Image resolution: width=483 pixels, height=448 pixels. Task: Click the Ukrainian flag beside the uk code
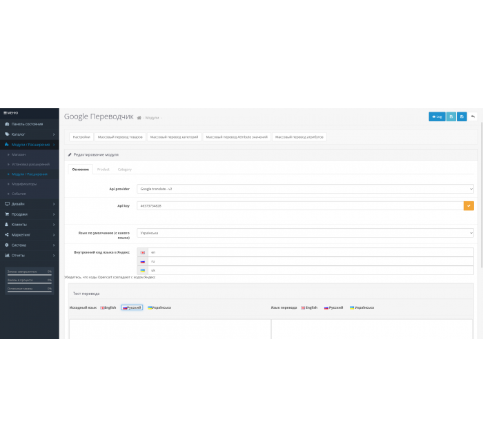(143, 270)
